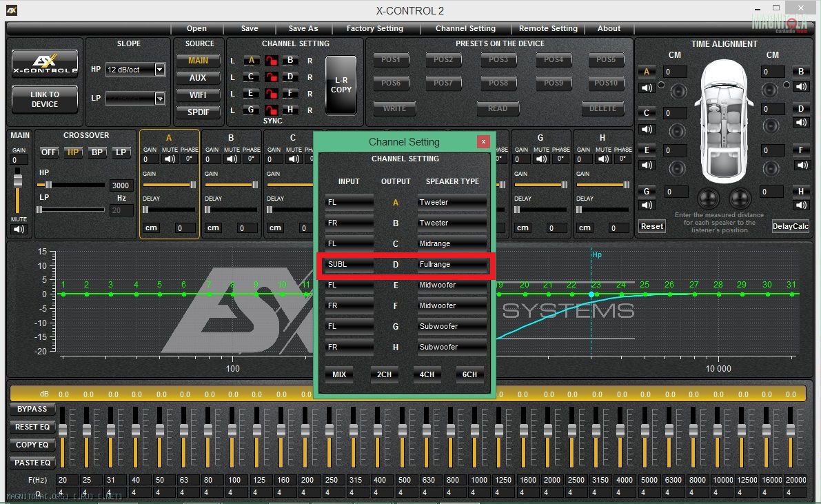This screenshot has width=821, height=504.
Task: Apply the 4CH channel preset
Action: (427, 374)
